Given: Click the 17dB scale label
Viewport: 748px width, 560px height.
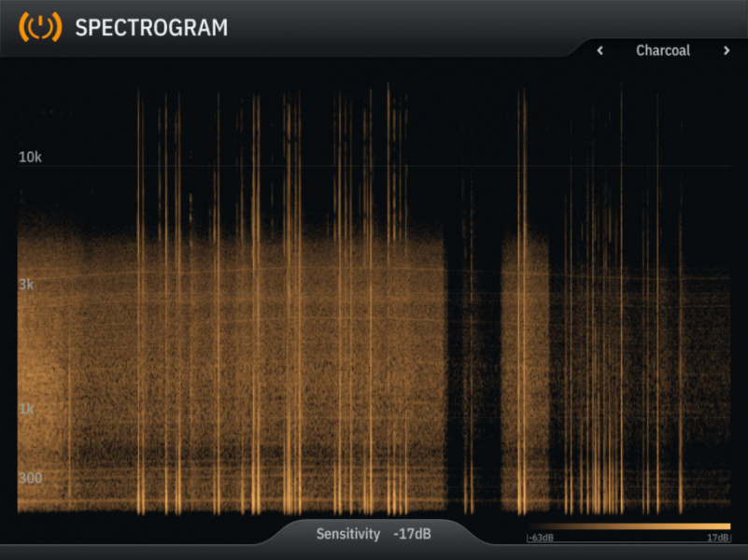Looking at the screenshot, I should [719, 538].
